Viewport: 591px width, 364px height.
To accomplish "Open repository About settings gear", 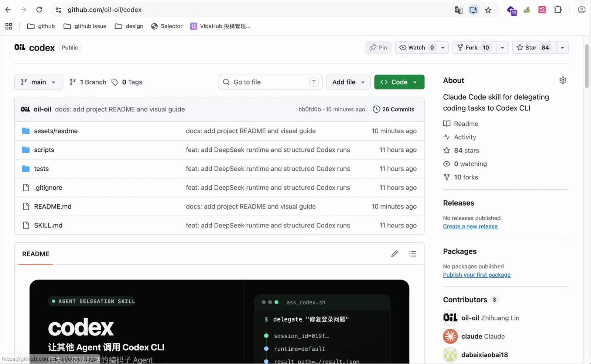I will point(563,80).
